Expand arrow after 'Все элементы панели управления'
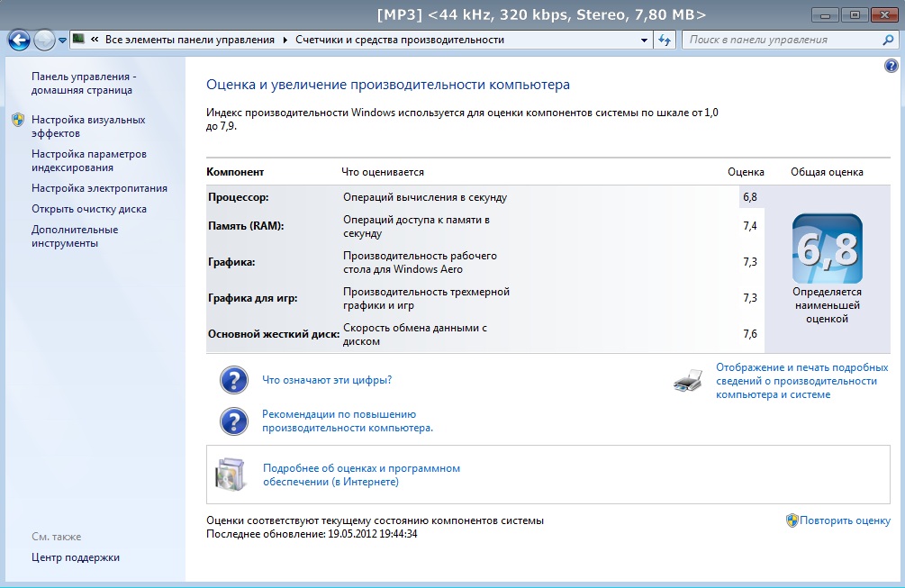905x588 pixels. [x=285, y=40]
